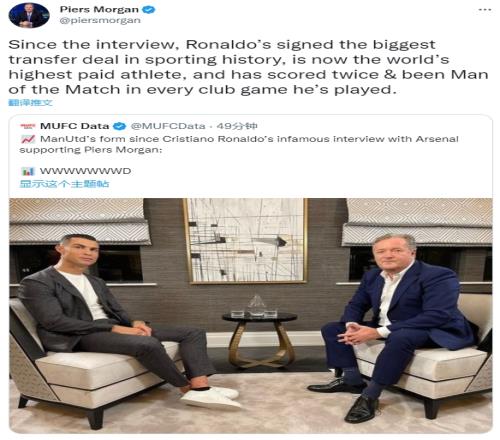Click Ronaldo seated in the photo
This screenshot has width=500, height=440.
click(113, 320)
